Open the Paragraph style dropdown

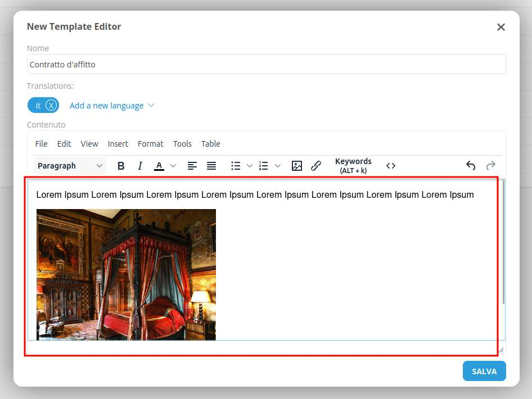tap(70, 166)
